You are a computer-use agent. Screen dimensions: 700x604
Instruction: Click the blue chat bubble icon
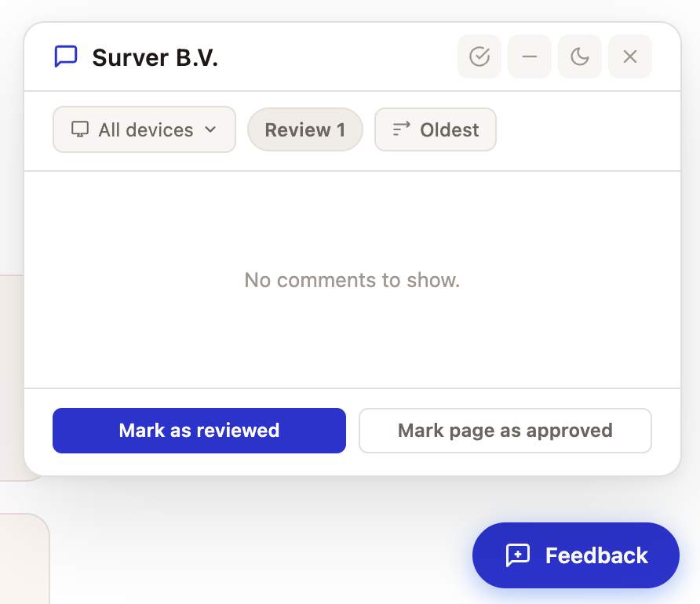66,56
